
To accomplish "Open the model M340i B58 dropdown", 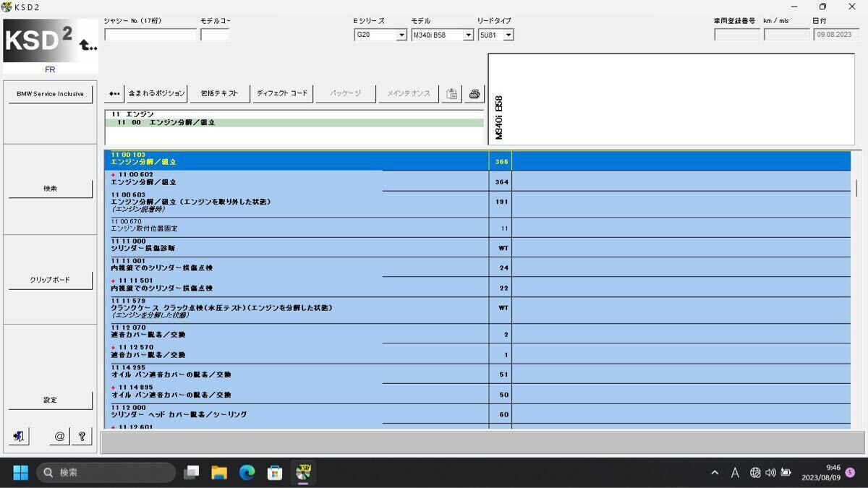I will [x=468, y=35].
